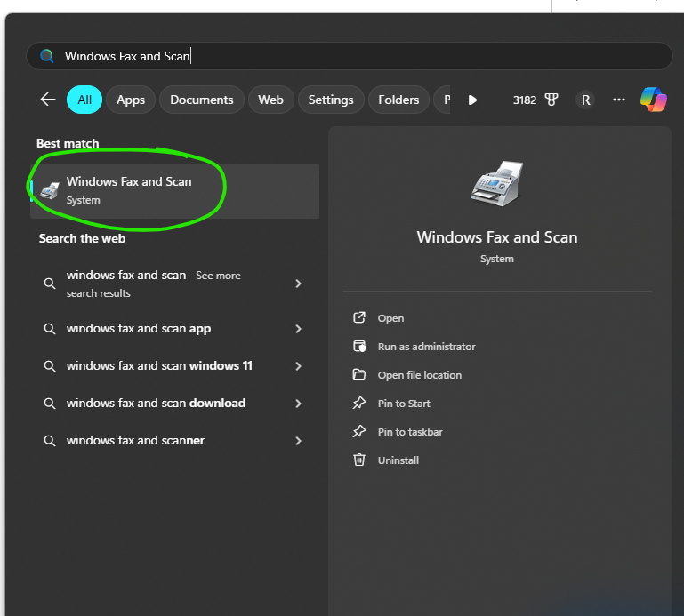Image resolution: width=684 pixels, height=616 pixels.
Task: Click the back arrow icon
Action: click(47, 100)
